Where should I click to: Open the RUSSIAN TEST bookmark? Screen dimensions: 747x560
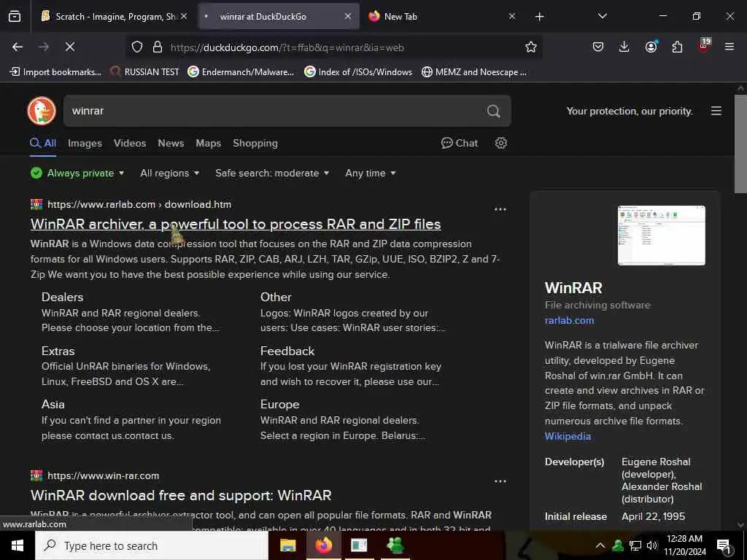pyautogui.click(x=145, y=72)
